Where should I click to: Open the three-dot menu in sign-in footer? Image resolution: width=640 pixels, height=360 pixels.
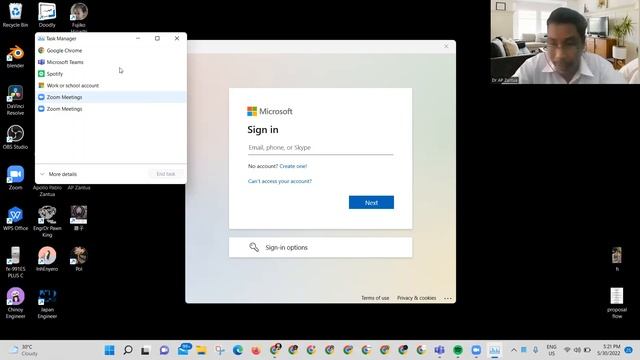[x=448, y=298]
